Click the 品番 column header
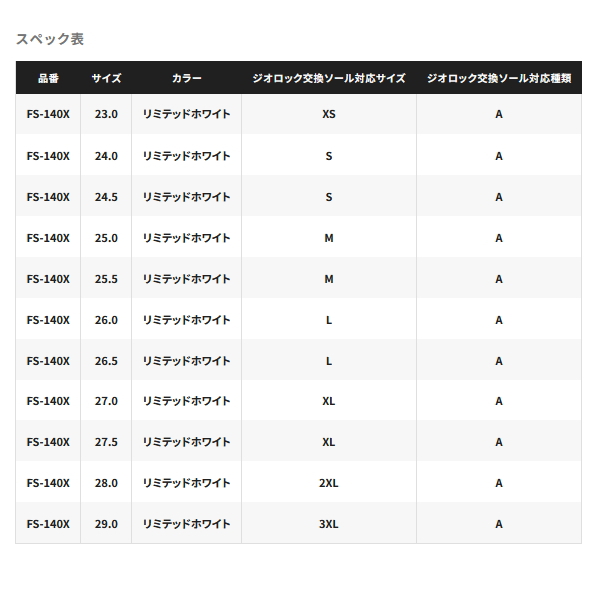600x600 pixels. pyautogui.click(x=48, y=78)
